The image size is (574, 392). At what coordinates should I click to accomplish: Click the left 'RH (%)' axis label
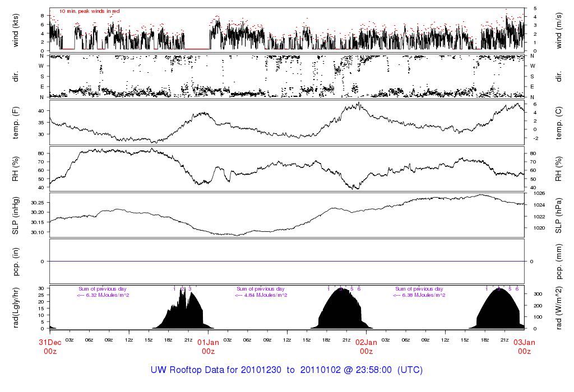(x=15, y=169)
